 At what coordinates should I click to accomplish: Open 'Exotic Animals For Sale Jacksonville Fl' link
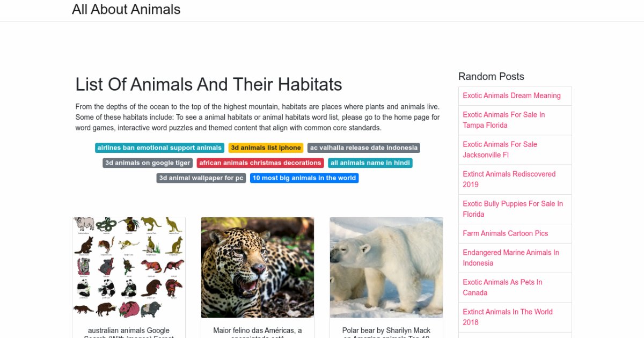[500, 149]
